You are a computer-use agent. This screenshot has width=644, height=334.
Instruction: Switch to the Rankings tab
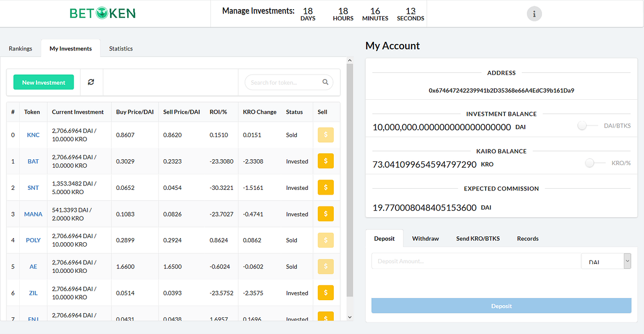[x=20, y=48]
